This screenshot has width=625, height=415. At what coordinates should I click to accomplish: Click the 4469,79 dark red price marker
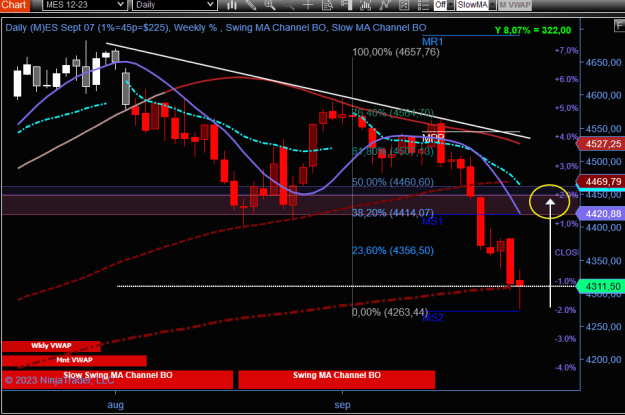pos(601,182)
